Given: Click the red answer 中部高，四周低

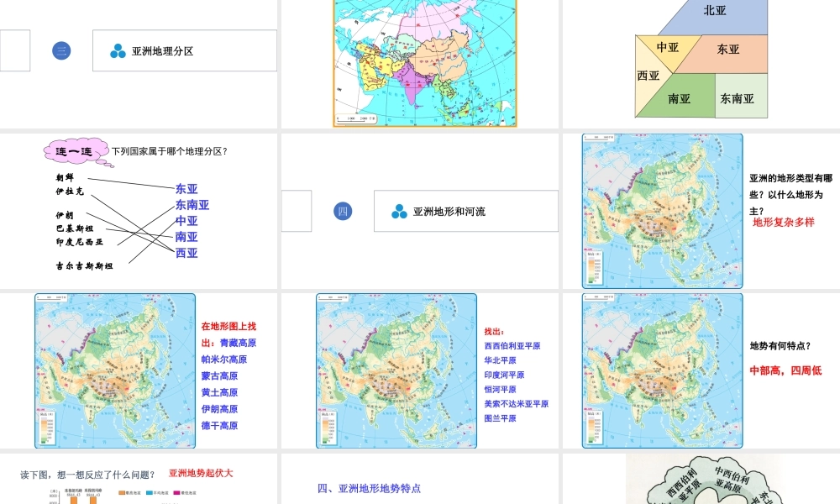Looking at the screenshot, I should [785, 370].
